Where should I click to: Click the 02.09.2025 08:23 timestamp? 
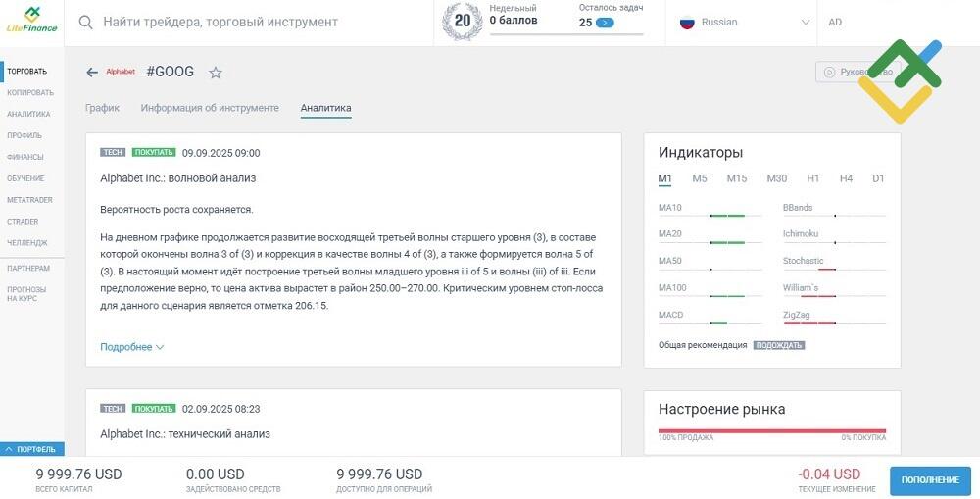point(221,409)
